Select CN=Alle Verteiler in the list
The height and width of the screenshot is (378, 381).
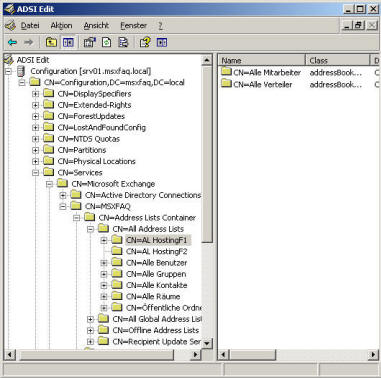coord(263,84)
